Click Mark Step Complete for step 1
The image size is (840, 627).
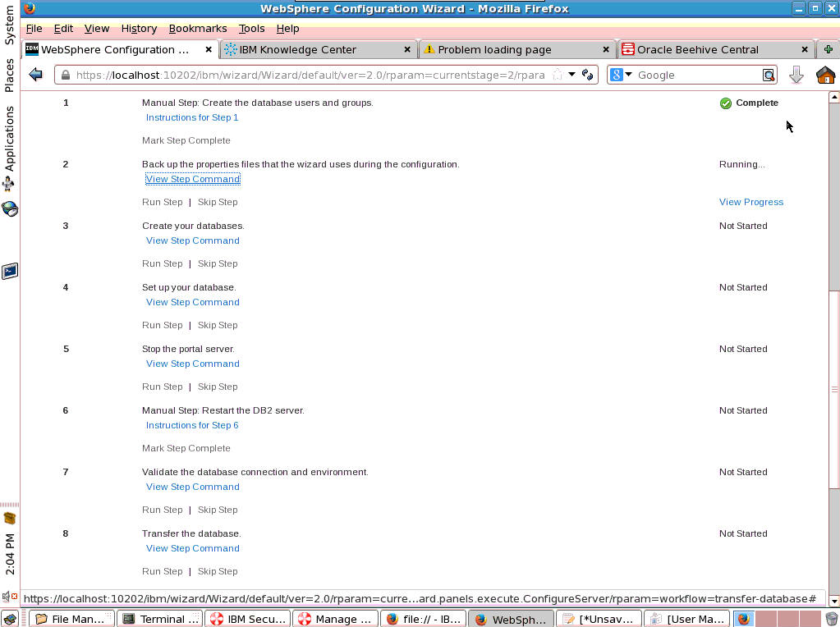click(186, 140)
